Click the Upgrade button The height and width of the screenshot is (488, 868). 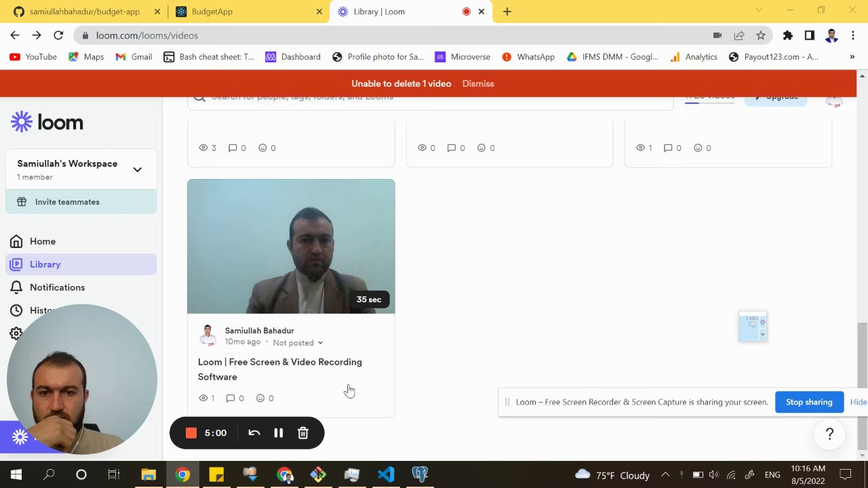click(x=776, y=97)
